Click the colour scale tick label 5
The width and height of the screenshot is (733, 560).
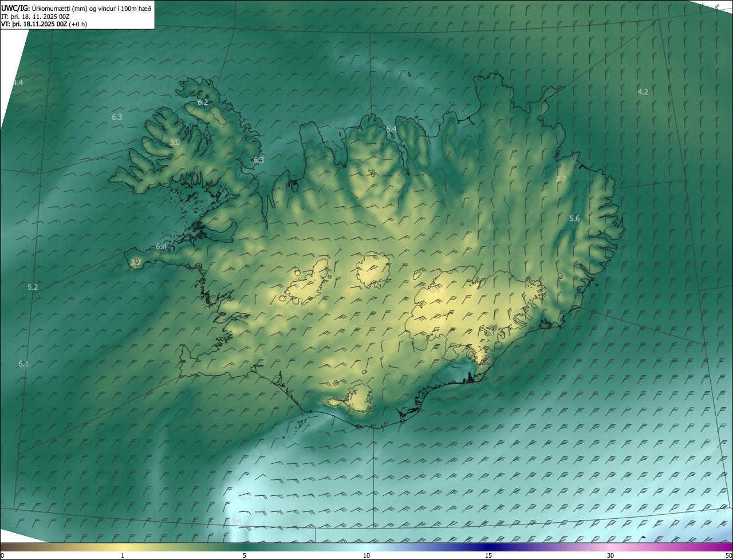pos(245,555)
